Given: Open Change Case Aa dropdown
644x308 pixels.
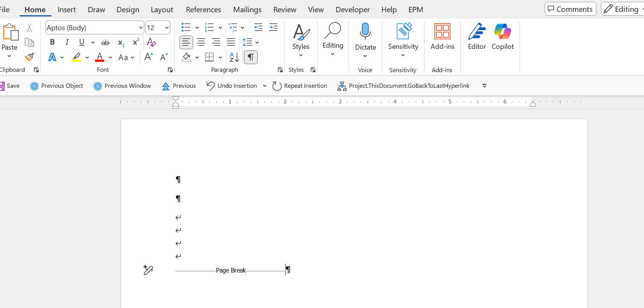Looking at the screenshot, I should pyautogui.click(x=126, y=57).
